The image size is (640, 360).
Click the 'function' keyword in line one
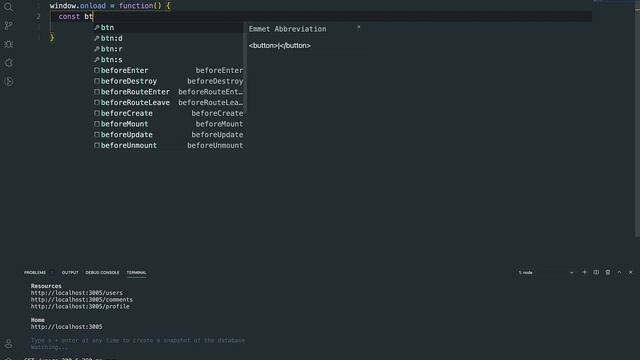click(x=136, y=6)
